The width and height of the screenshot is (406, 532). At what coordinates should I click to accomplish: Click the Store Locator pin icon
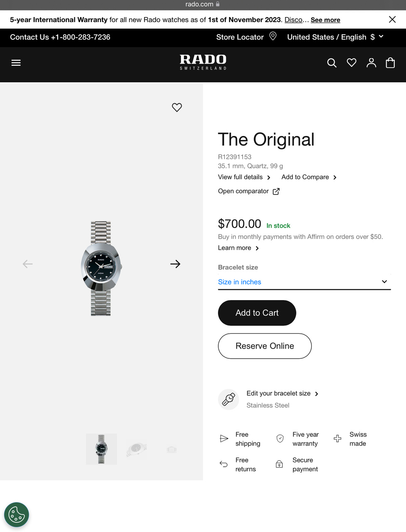[x=273, y=36]
